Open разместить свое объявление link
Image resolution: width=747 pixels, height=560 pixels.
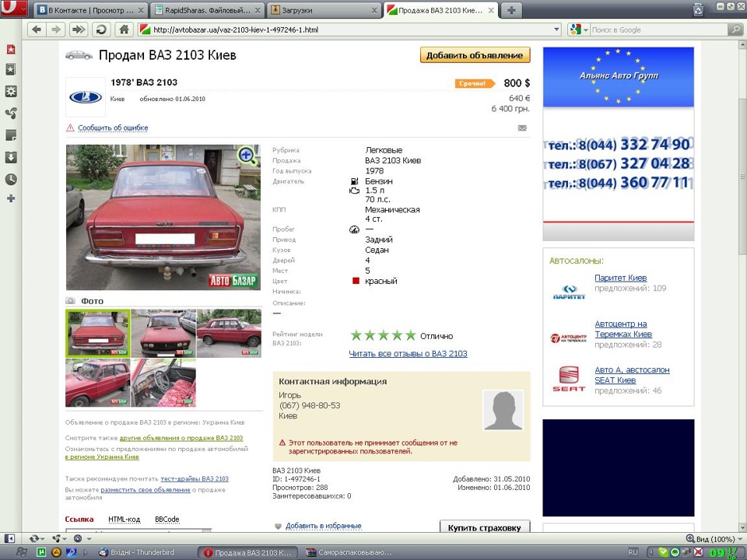[x=146, y=489]
